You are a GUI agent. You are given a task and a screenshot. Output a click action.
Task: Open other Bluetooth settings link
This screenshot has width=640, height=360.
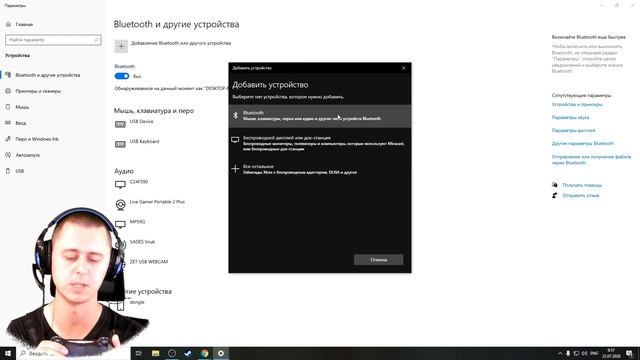[582, 144]
